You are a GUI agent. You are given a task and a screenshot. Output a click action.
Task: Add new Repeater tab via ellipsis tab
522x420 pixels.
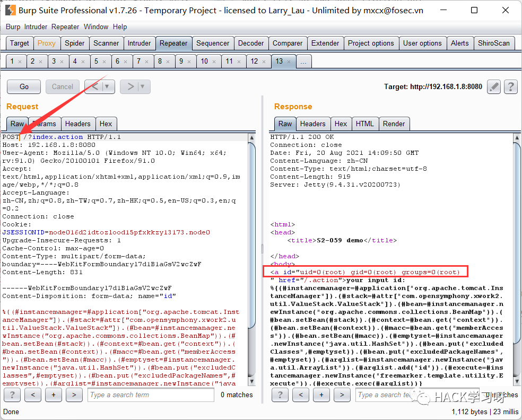[303, 62]
